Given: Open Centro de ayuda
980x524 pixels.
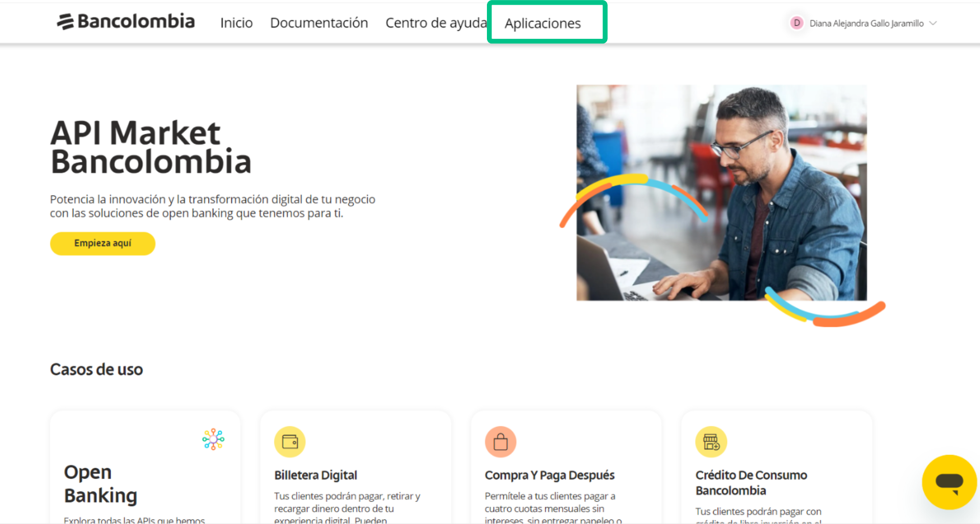Looking at the screenshot, I should coord(436,23).
